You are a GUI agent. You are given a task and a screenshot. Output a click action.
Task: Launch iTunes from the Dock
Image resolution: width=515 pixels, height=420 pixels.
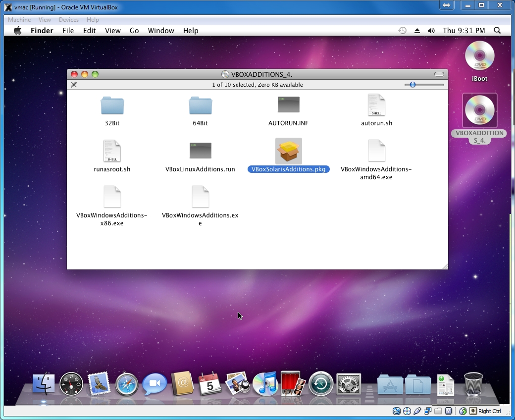pyautogui.click(x=265, y=383)
